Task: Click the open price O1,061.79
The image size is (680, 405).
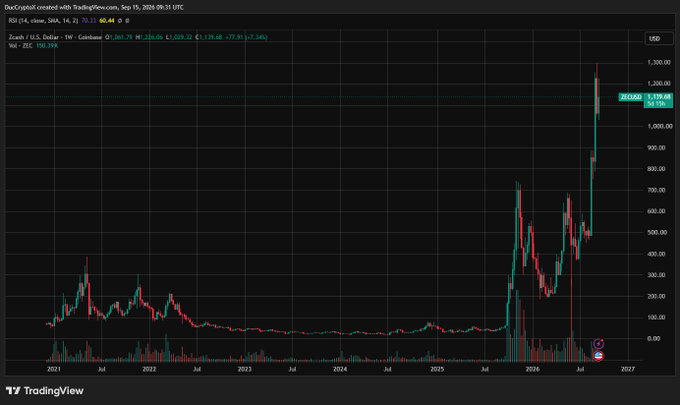Action: pos(119,37)
